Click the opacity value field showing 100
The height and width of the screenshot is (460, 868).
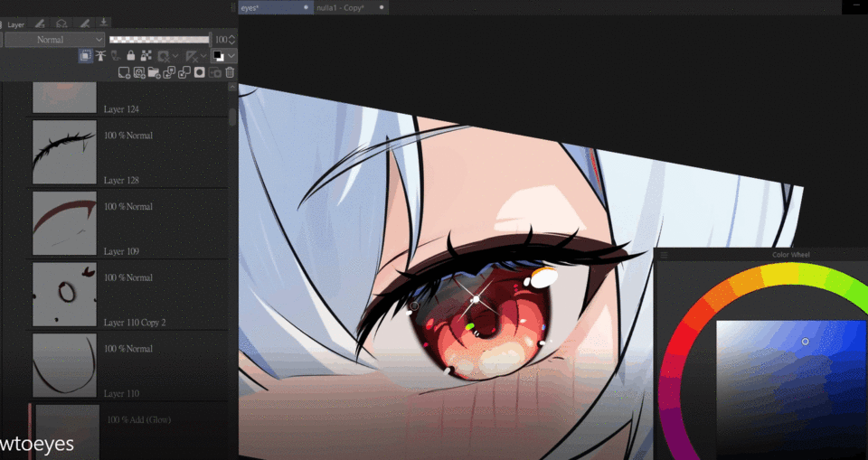[221, 40]
